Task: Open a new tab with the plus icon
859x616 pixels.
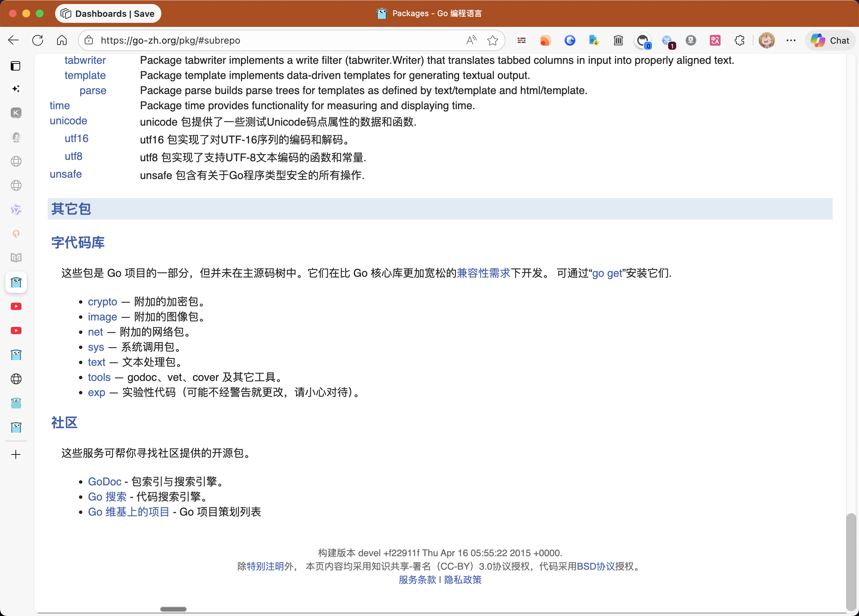Action: tap(16, 454)
